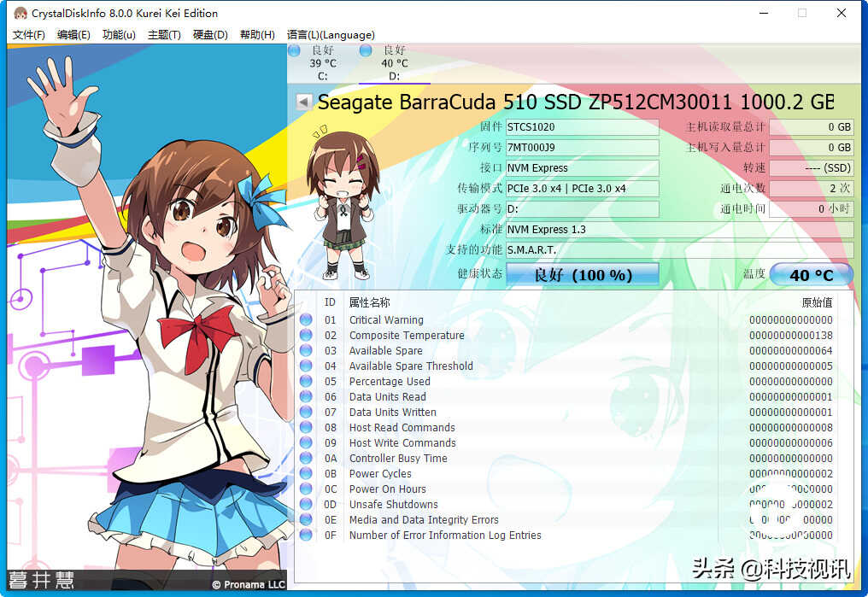Image resolution: width=868 pixels, height=597 pixels.
Task: Select the Percentage Used attribute name
Action: [x=390, y=381]
